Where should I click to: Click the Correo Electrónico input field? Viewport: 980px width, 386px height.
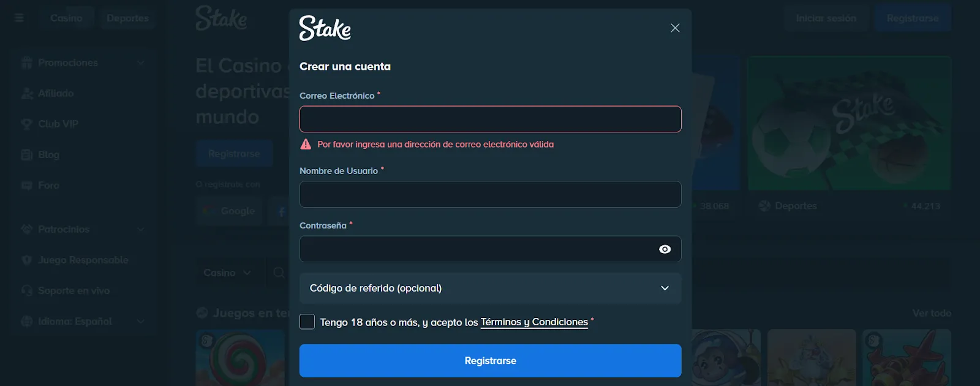(490, 119)
